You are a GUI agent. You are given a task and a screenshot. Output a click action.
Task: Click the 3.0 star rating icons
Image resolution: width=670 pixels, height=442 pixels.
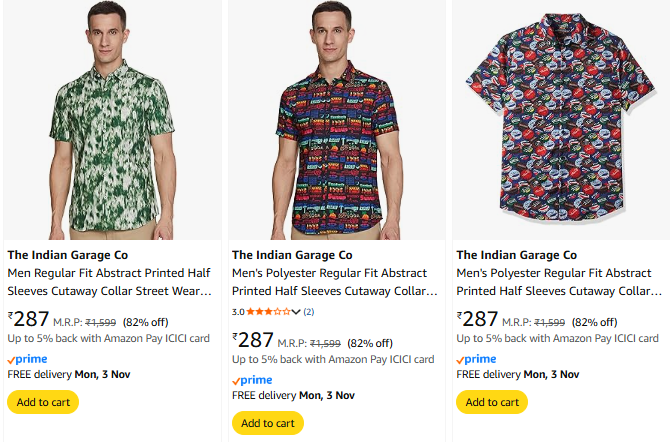point(268,312)
